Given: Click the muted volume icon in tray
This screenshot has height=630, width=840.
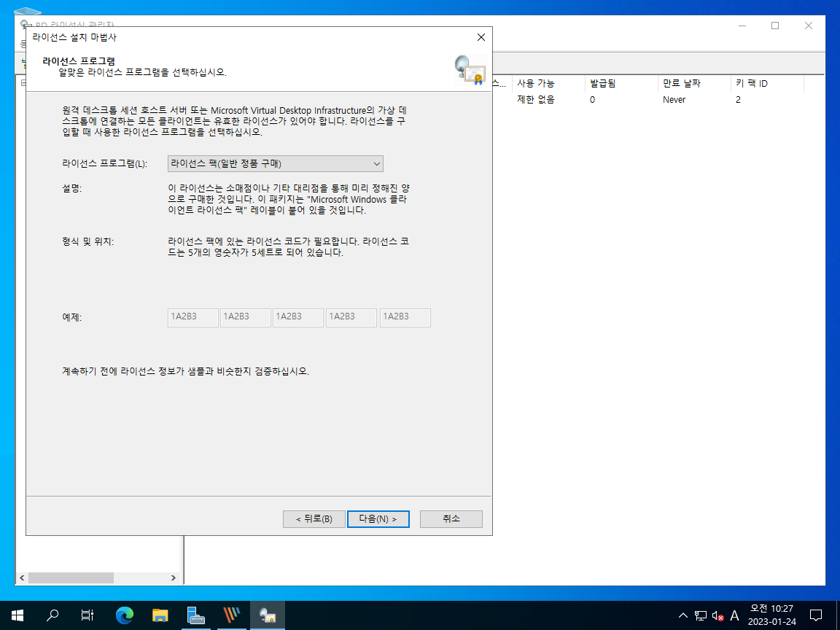Looking at the screenshot, I should tap(717, 615).
